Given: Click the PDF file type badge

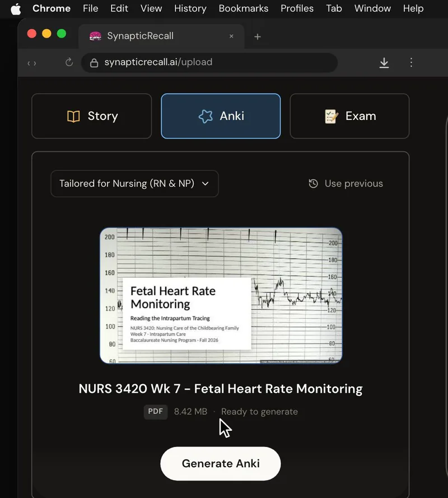Looking at the screenshot, I should tap(156, 412).
